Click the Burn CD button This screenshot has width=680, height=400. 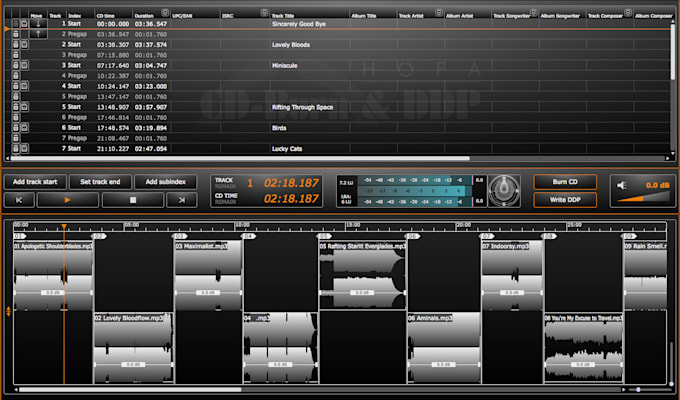click(x=563, y=182)
